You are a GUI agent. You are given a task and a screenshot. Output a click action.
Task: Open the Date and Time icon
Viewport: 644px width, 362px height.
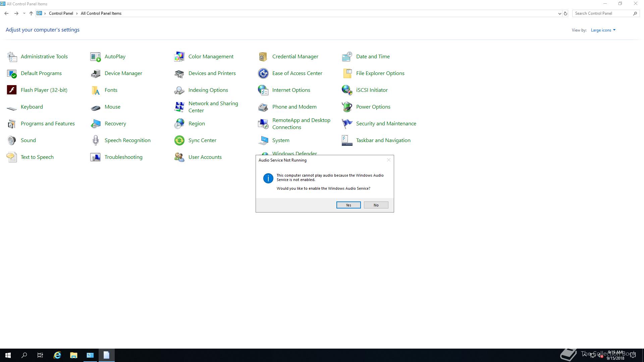tap(347, 57)
